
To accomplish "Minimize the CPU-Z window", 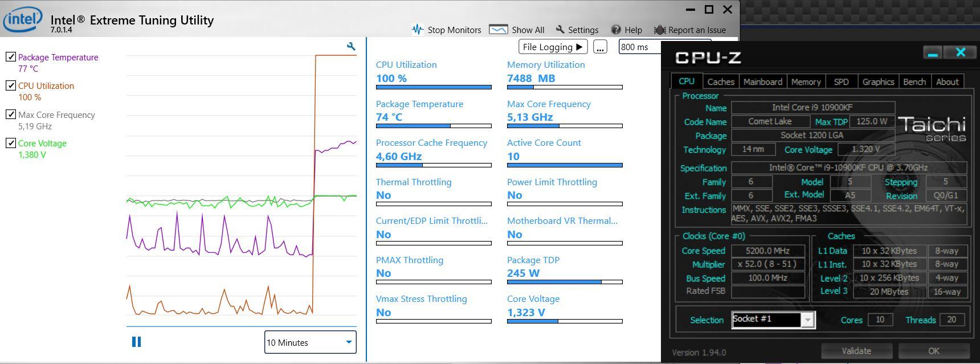I will [x=933, y=53].
